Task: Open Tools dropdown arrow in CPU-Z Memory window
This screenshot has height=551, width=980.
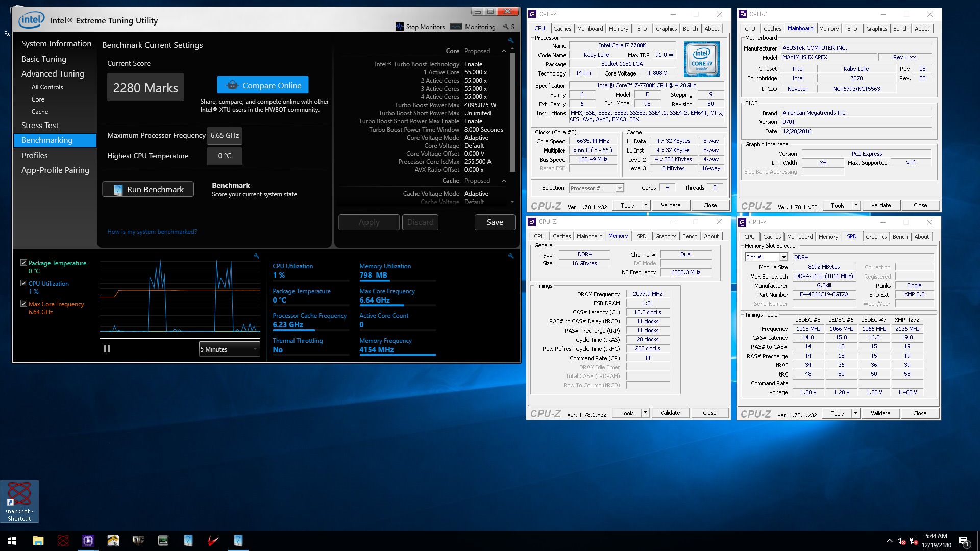Action: tap(645, 413)
